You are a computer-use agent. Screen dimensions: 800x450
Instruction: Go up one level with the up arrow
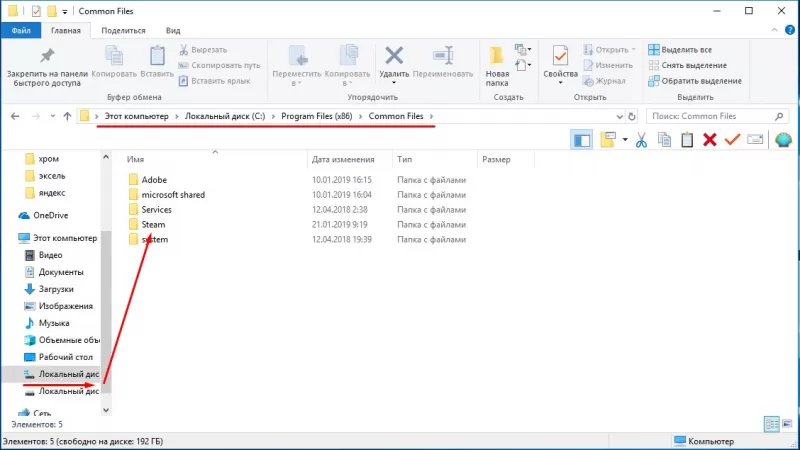point(67,116)
